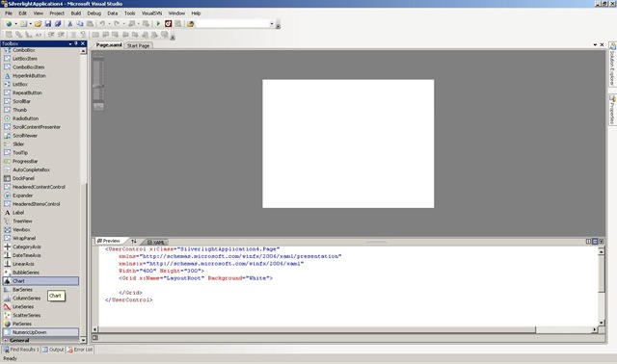Click the Cut scissors icon
The height and width of the screenshot is (364, 617).
70,24
